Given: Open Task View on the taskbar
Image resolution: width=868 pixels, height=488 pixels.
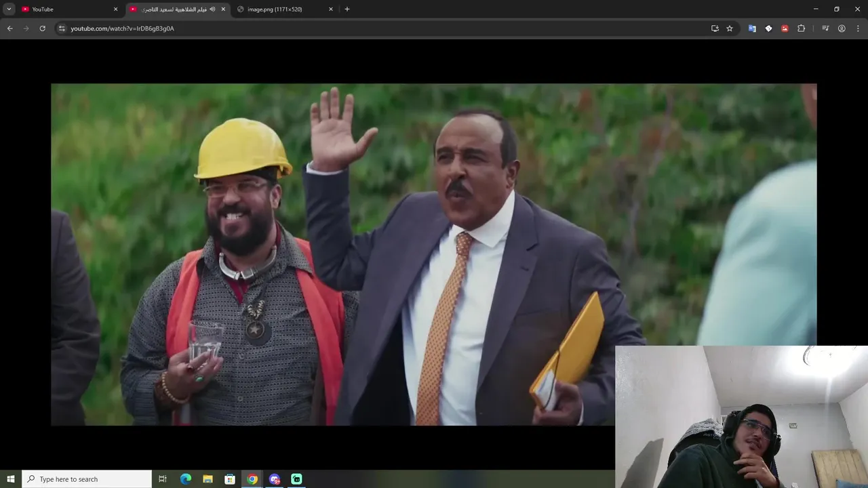Looking at the screenshot, I should (x=163, y=479).
